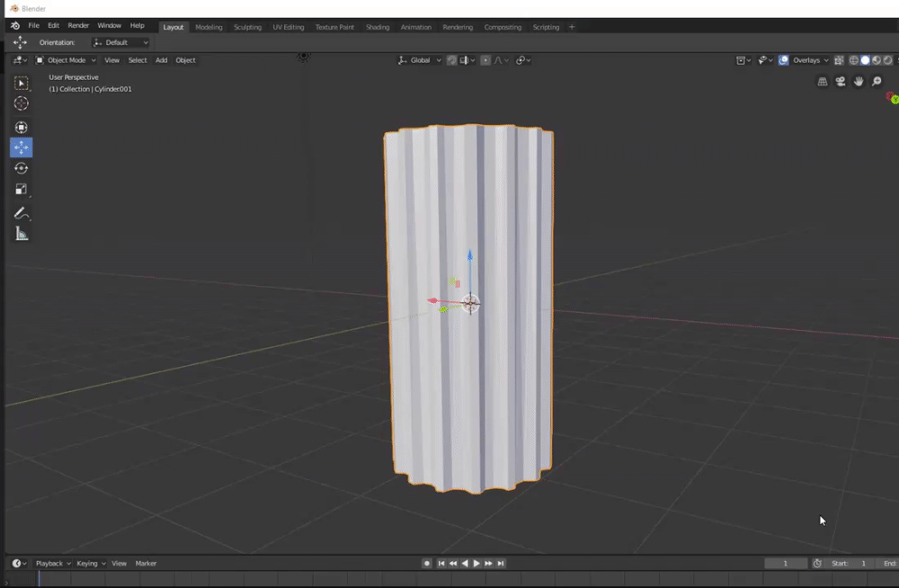
Task: Open the Render menu
Action: (x=78, y=26)
